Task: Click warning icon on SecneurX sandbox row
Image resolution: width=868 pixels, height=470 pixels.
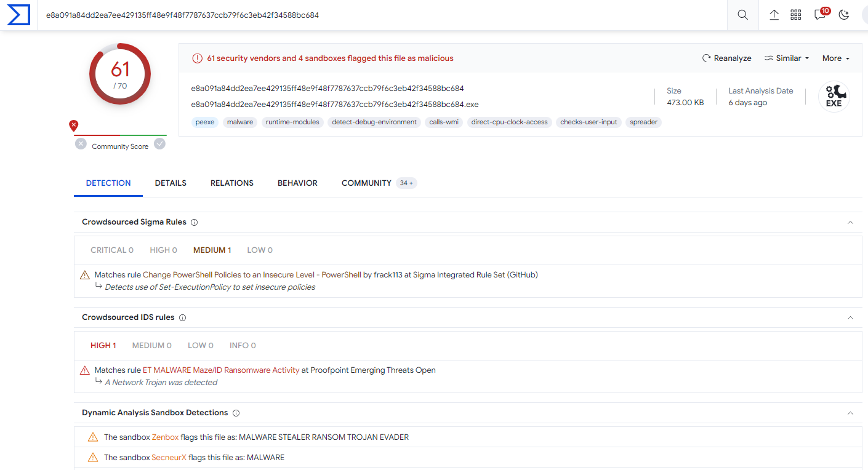Action: 93,458
